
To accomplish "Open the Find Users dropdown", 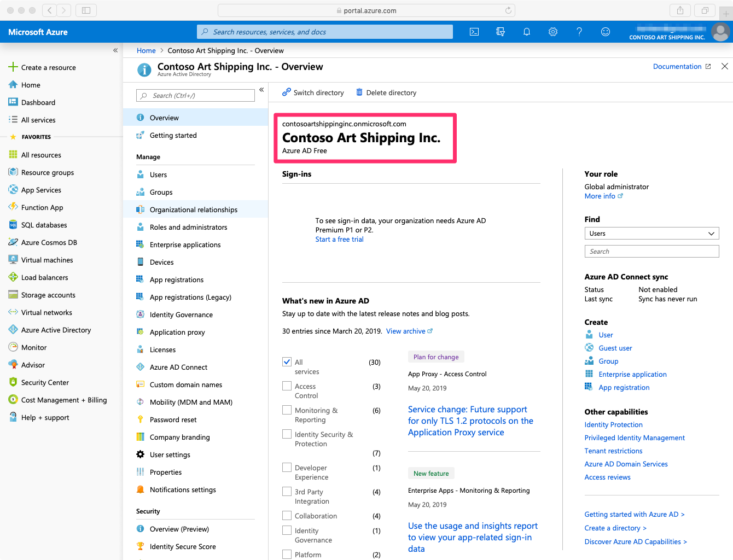I will [x=651, y=234].
